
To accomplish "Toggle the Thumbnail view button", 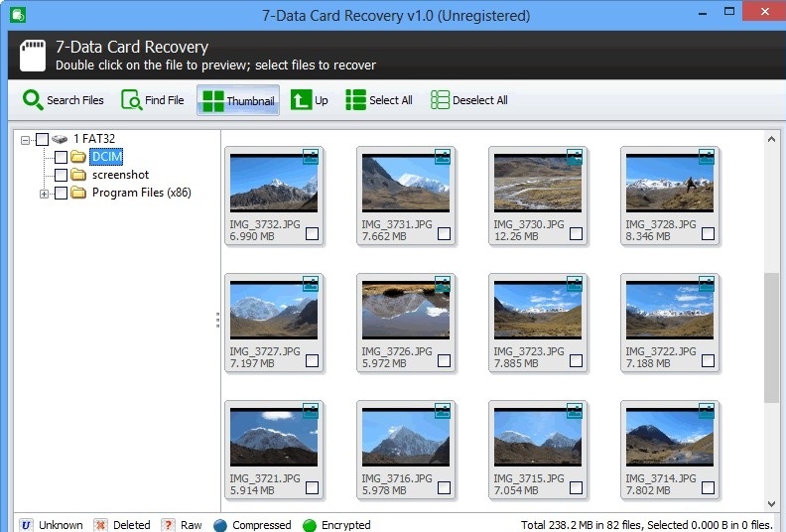I will click(x=238, y=100).
